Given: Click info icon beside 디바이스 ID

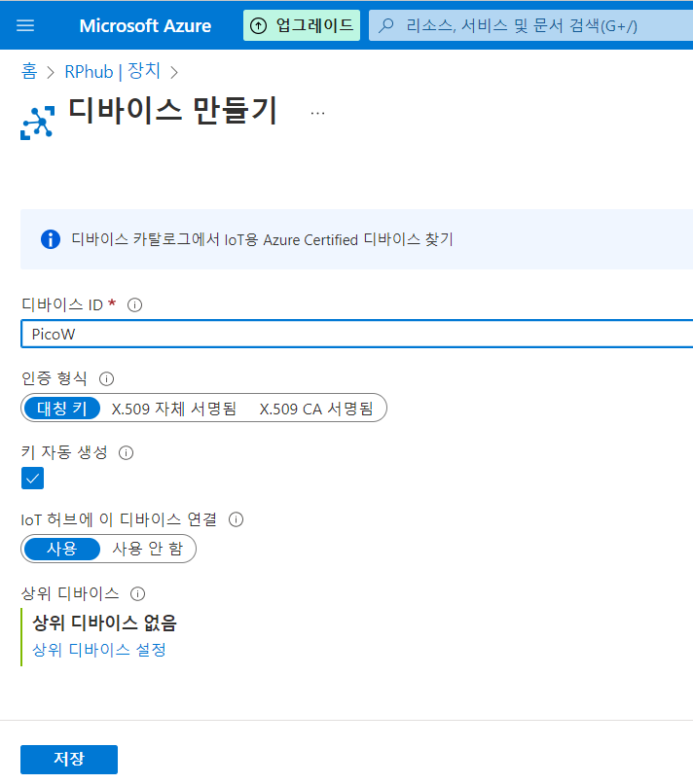Looking at the screenshot, I should pos(134,304).
